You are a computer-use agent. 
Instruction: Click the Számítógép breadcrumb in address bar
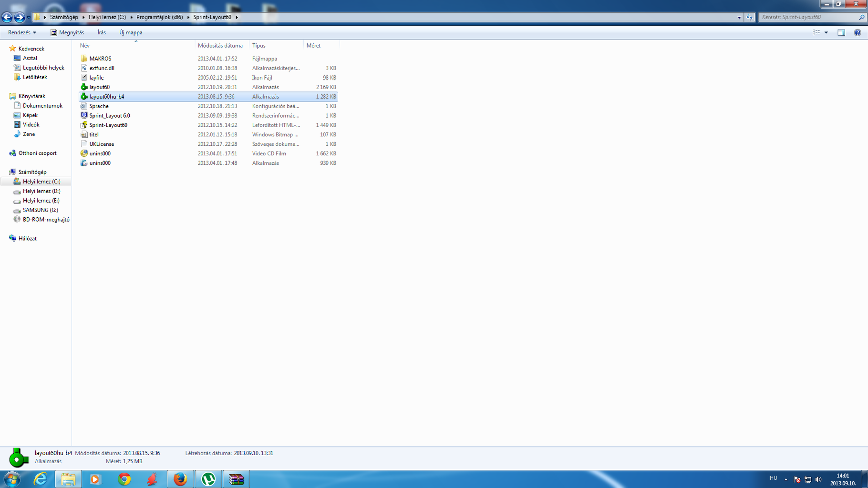[64, 17]
